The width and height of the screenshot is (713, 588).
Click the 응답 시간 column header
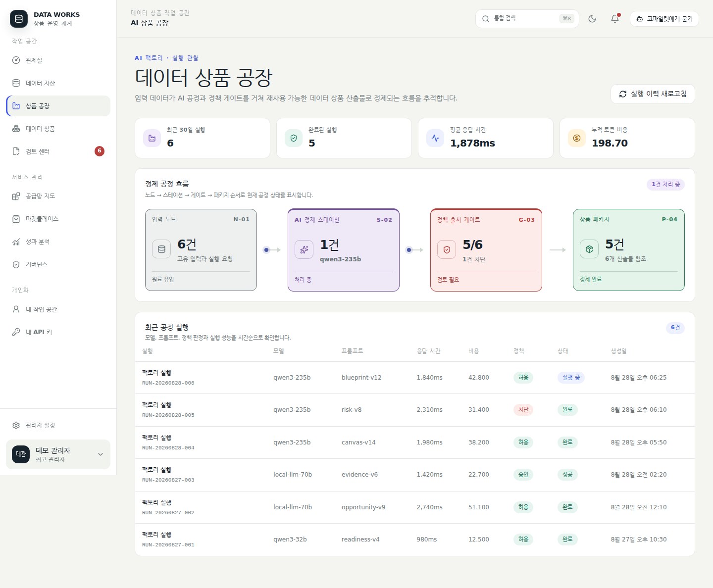(x=429, y=351)
